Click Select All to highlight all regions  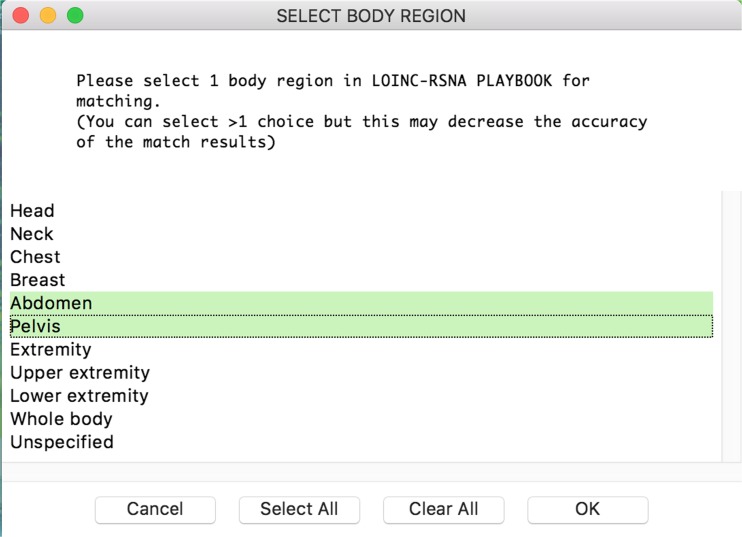point(300,510)
